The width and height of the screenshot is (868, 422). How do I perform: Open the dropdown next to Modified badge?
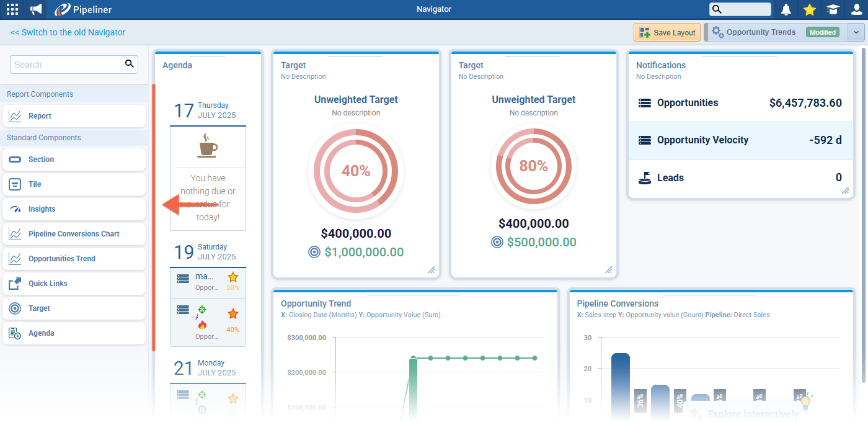tap(857, 32)
